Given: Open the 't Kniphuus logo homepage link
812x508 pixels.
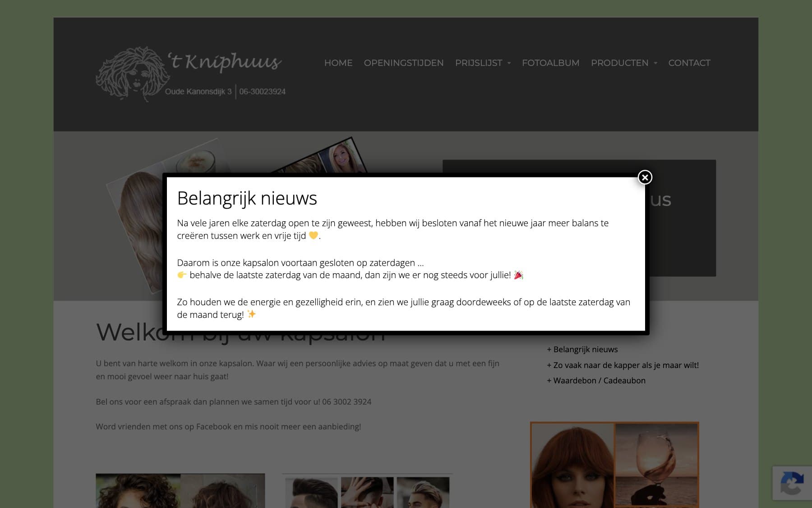Looking at the screenshot, I should (x=191, y=74).
